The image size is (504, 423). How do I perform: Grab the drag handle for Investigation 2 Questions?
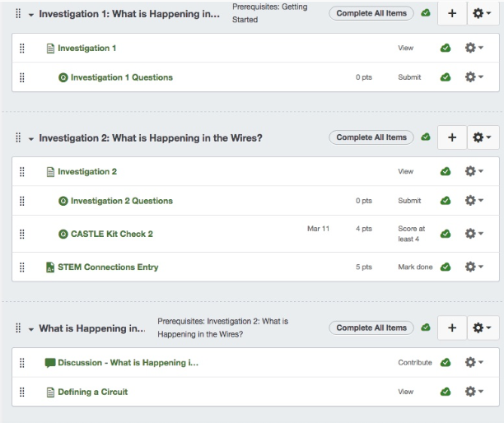(x=22, y=201)
